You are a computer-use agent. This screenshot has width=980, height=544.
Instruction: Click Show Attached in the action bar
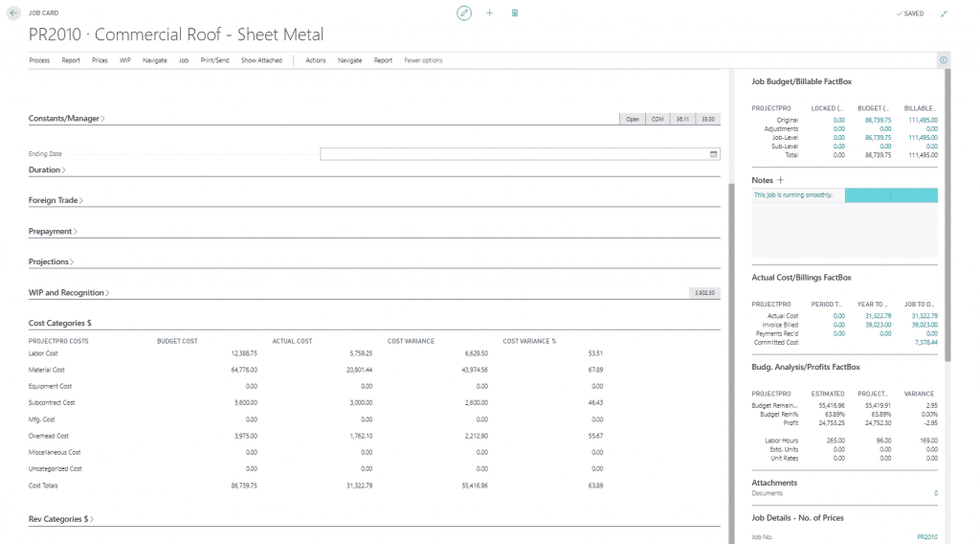pyautogui.click(x=261, y=60)
